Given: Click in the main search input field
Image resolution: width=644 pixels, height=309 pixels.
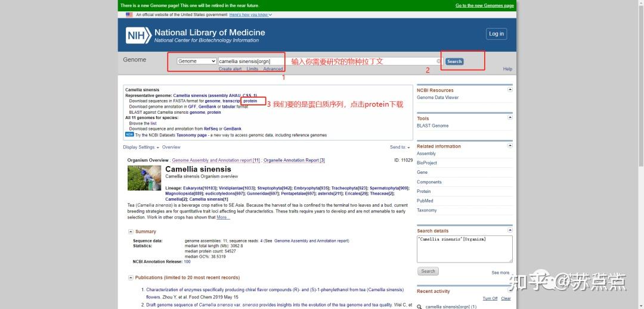Looking at the screenshot, I should coord(330,61).
